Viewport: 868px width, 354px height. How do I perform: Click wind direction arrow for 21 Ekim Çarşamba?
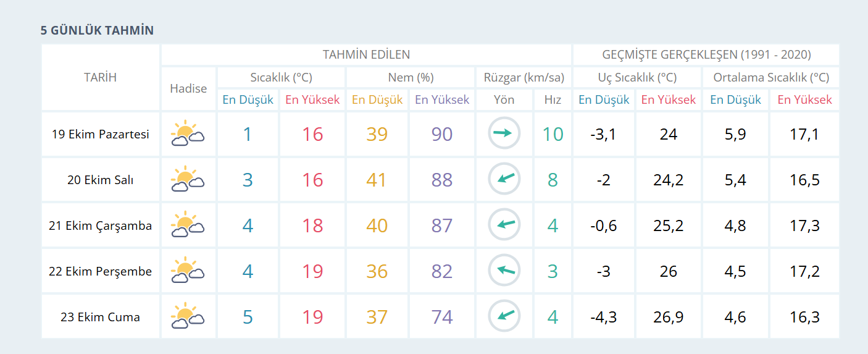(x=504, y=225)
